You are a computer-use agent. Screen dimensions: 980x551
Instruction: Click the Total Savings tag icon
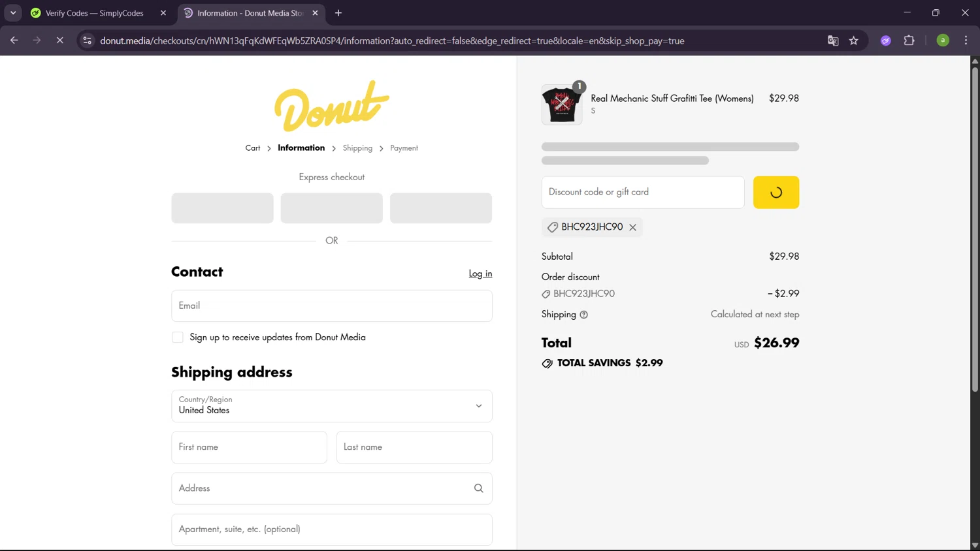[547, 364]
